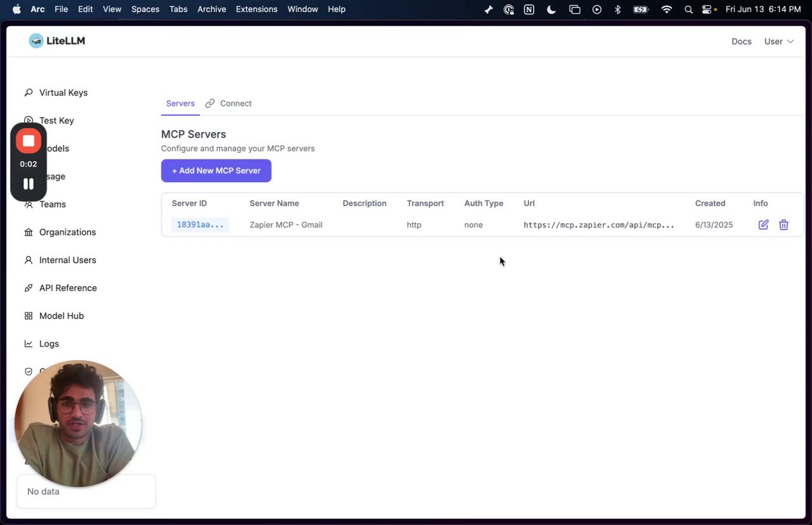Open the Bluetooth menu bar icon
This screenshot has height=525, width=812.
(x=617, y=10)
